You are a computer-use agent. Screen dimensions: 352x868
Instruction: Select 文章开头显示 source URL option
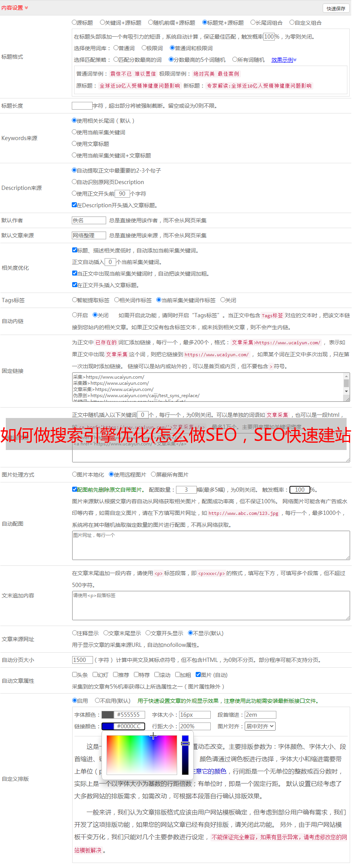(x=148, y=633)
